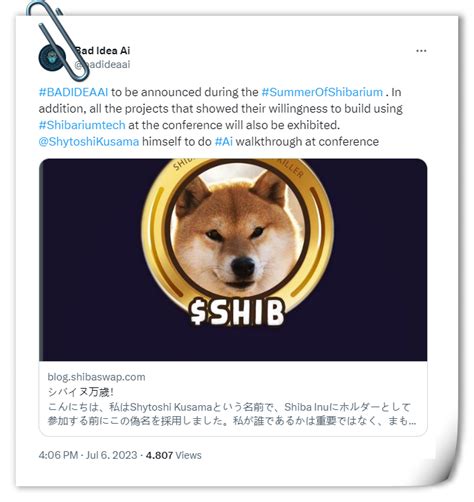Click the $SHIB logo text on image
The image size is (474, 502).
coord(237,312)
